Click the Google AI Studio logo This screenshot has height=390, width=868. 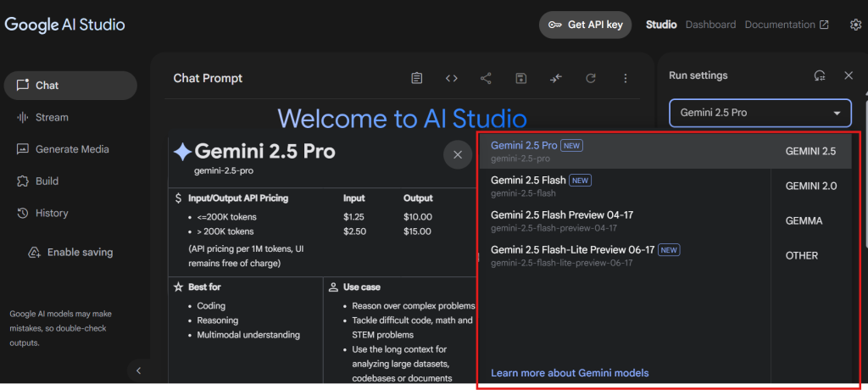(64, 25)
